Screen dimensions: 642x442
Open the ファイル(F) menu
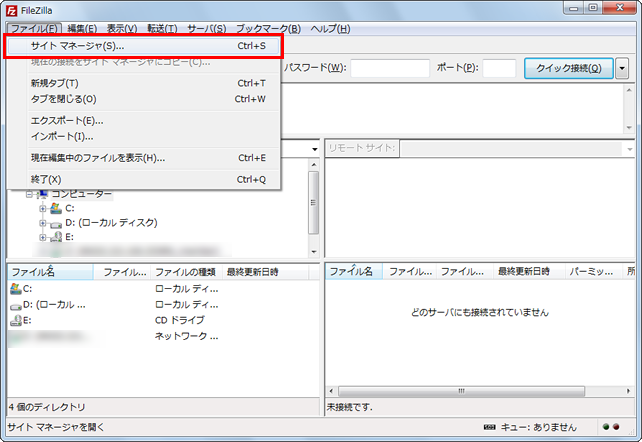tap(34, 29)
